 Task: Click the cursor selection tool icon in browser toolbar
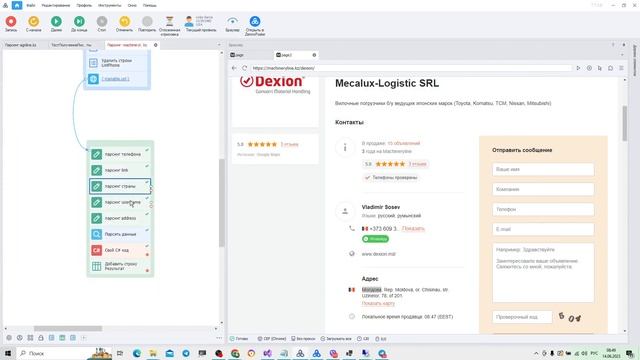[600, 68]
